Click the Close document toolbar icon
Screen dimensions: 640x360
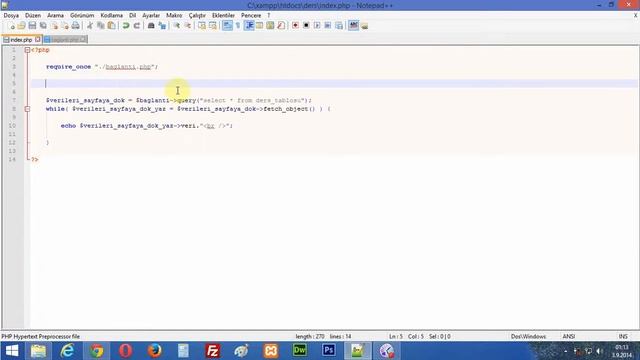point(54,26)
